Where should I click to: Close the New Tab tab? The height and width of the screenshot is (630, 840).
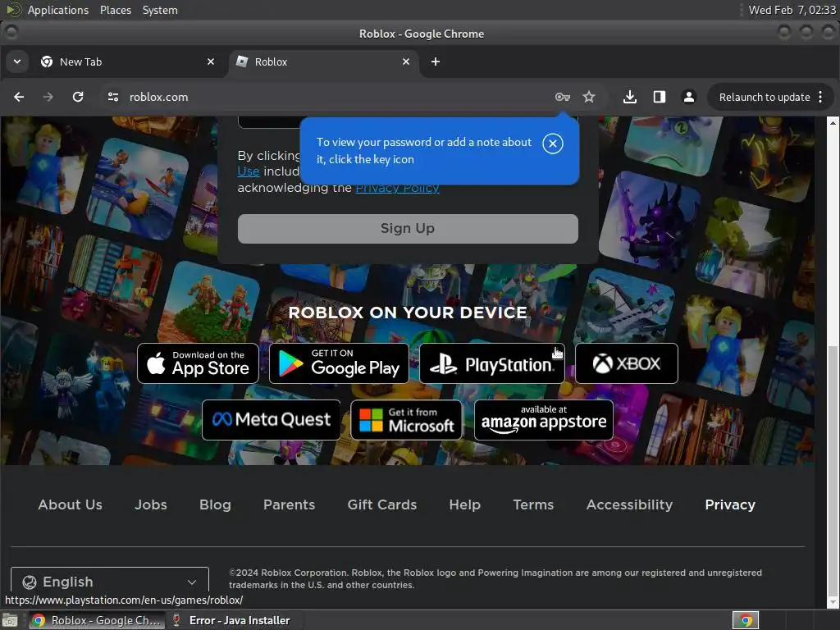click(211, 62)
